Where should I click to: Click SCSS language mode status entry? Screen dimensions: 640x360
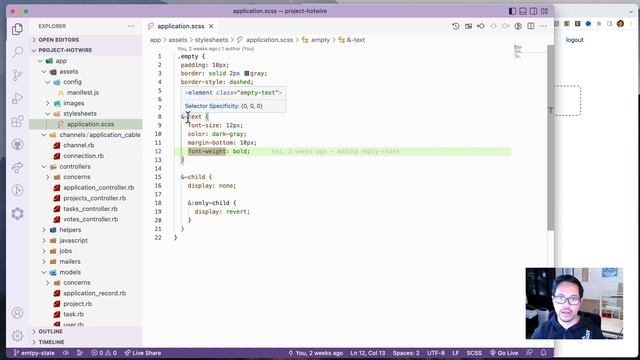[x=474, y=353]
